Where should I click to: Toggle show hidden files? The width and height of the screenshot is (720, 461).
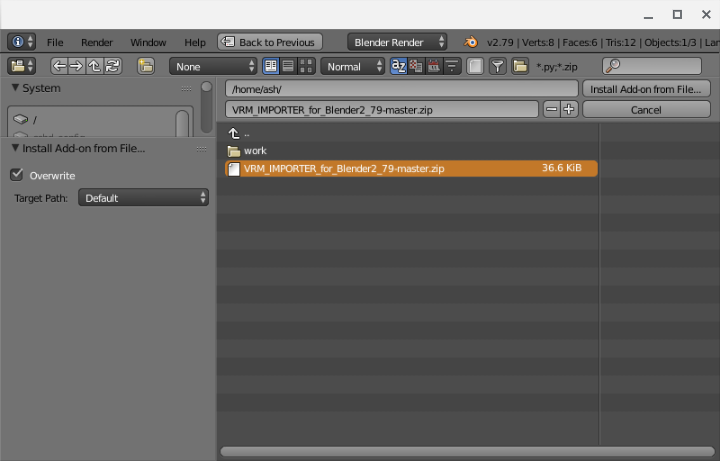pyautogui.click(x=475, y=66)
